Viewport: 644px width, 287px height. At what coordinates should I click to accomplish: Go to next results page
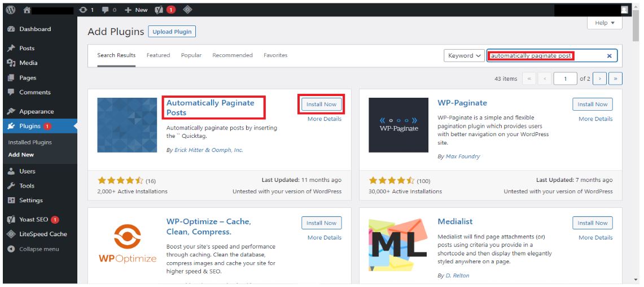[x=600, y=79]
